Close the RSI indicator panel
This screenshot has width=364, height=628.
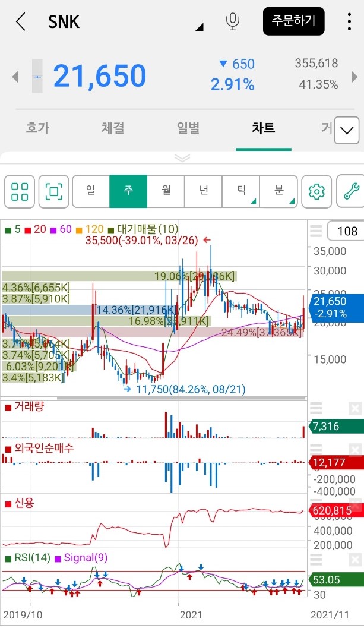tap(354, 560)
